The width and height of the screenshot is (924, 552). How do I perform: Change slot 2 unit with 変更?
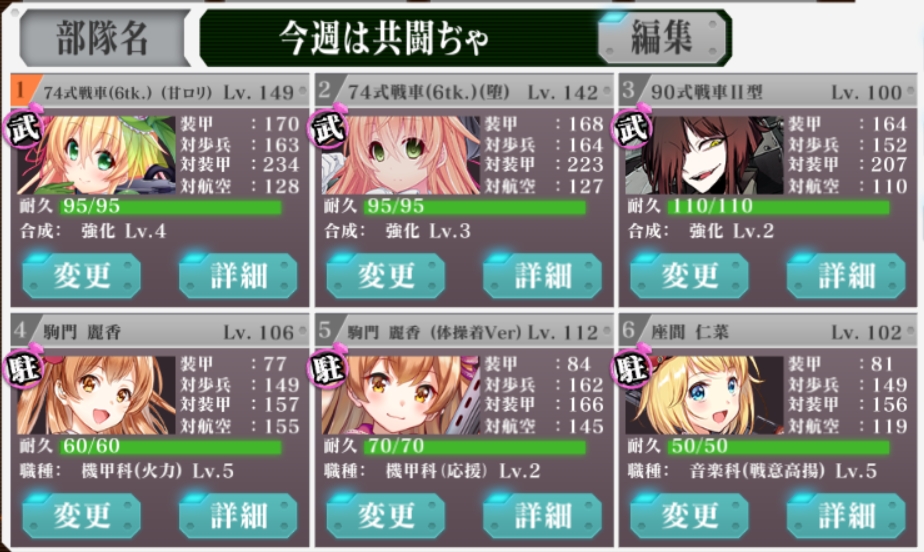point(386,276)
